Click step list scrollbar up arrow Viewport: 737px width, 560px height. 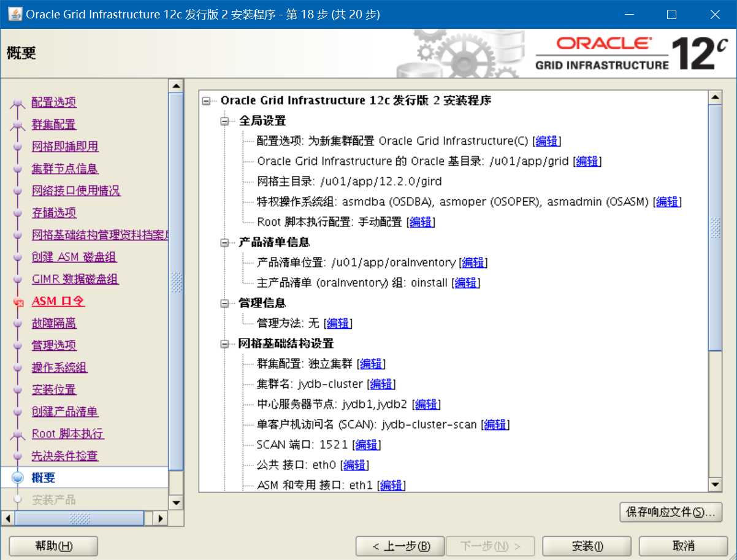[176, 86]
